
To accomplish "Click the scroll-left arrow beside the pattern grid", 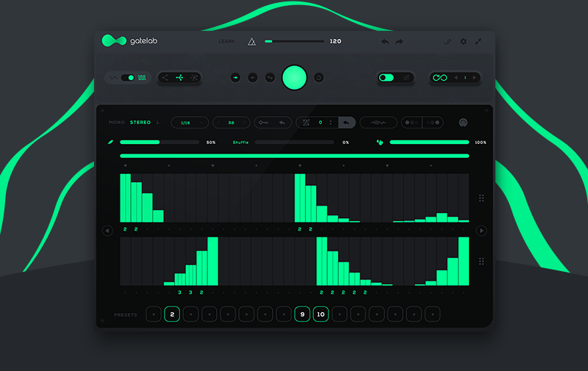I will point(107,231).
